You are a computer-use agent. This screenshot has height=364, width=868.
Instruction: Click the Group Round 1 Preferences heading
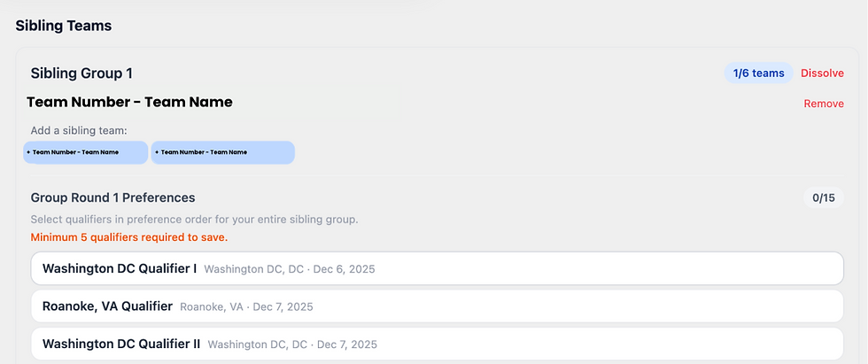(x=113, y=197)
